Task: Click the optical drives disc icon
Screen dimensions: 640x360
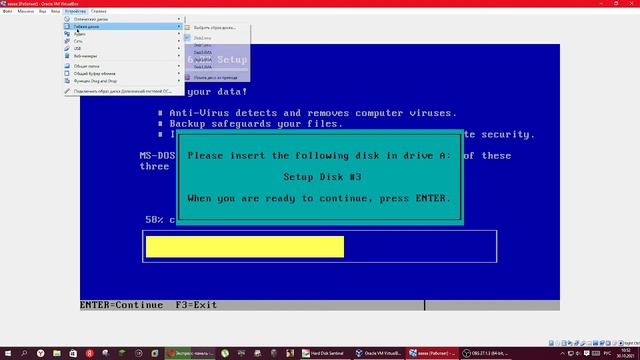Action: pyautogui.click(x=67, y=19)
